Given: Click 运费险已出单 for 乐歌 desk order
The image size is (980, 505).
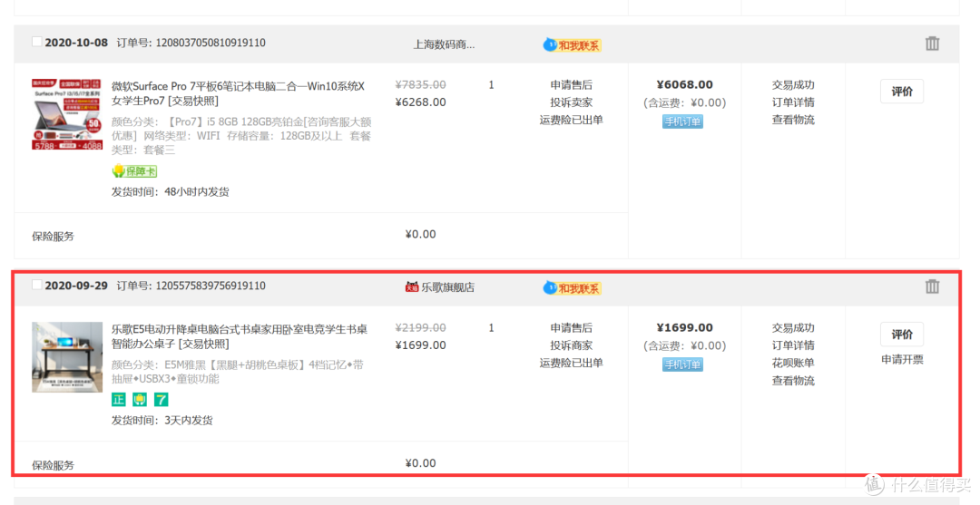Looking at the screenshot, I should coord(572,363).
